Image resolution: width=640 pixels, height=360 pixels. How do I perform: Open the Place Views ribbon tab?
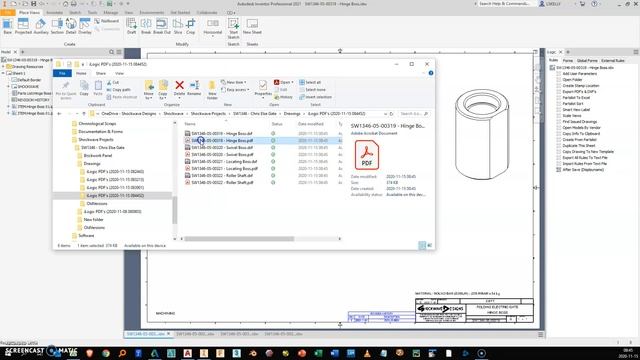pos(29,13)
